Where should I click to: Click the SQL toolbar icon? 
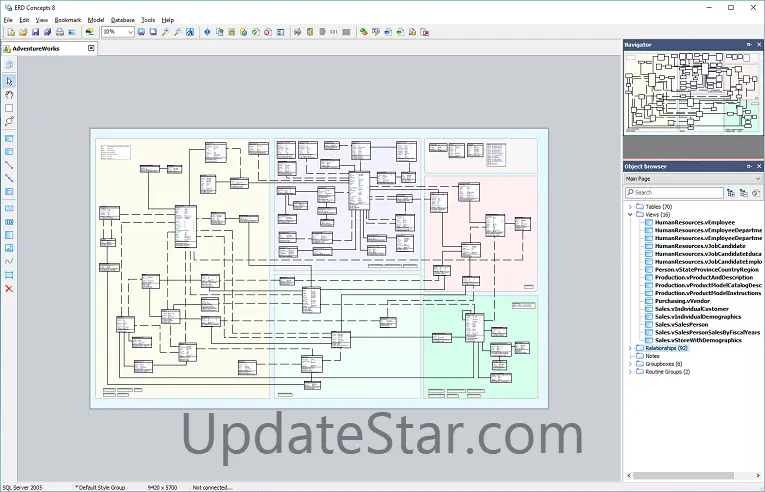pos(334,32)
